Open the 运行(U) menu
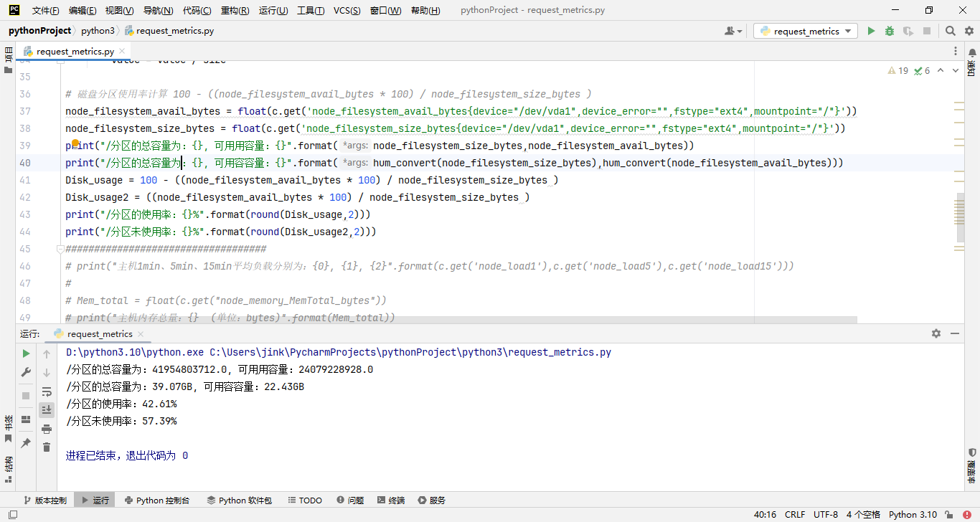980x522 pixels. pyautogui.click(x=273, y=11)
